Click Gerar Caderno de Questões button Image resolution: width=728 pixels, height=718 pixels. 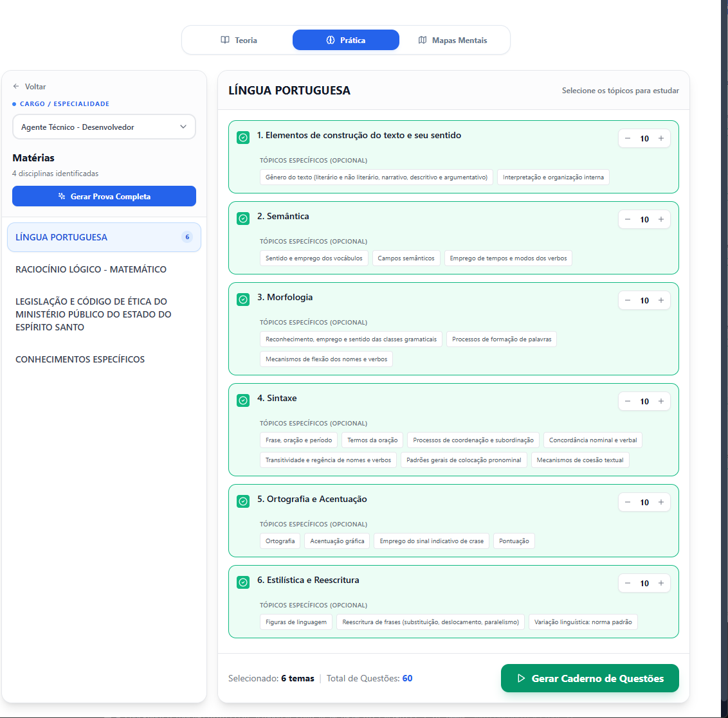pos(590,678)
